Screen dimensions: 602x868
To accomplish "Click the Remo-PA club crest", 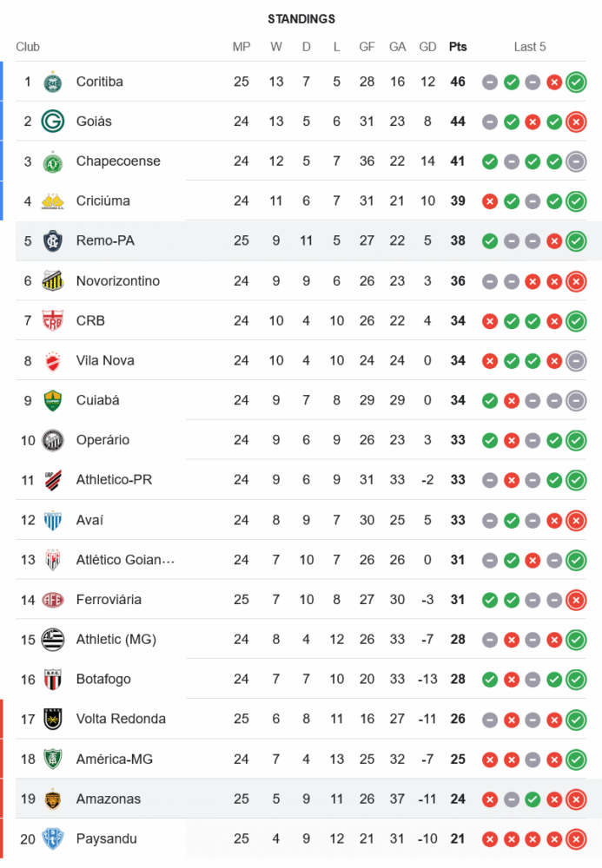I will pyautogui.click(x=53, y=241).
